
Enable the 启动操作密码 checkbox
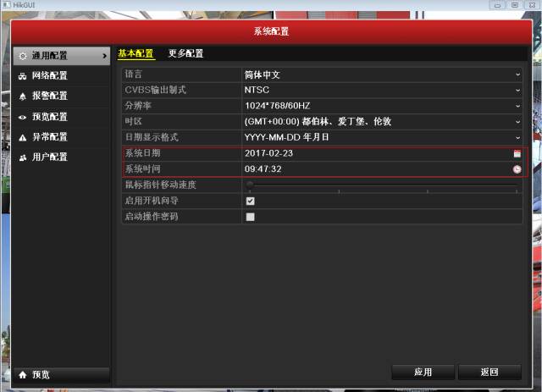(x=250, y=217)
